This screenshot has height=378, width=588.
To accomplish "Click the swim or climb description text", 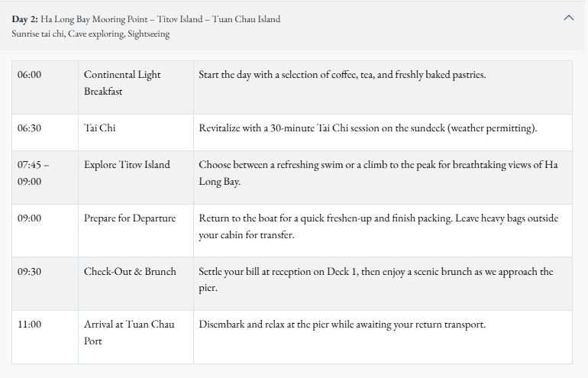I will pyautogui.click(x=378, y=173).
